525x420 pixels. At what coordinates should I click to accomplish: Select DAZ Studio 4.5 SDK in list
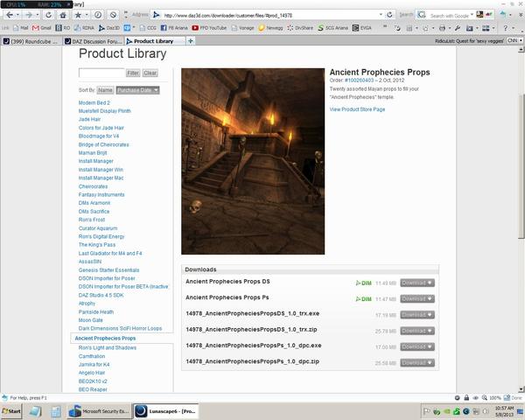[101, 295]
